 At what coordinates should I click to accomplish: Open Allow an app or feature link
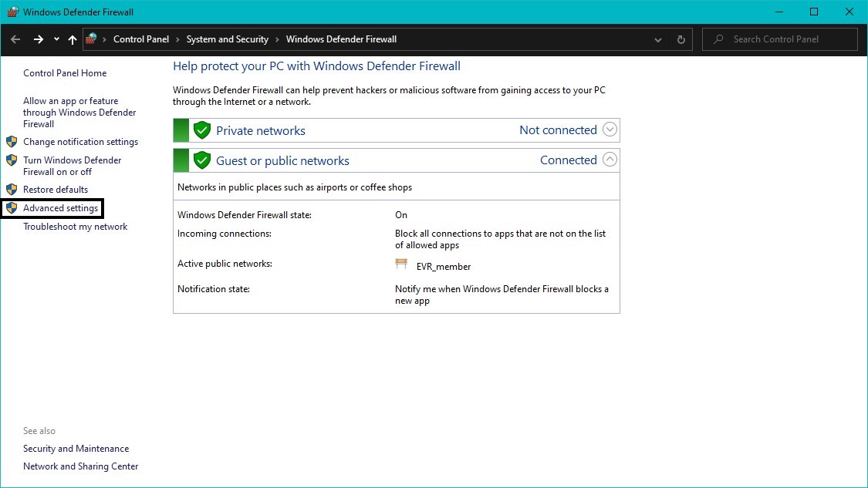pos(79,113)
